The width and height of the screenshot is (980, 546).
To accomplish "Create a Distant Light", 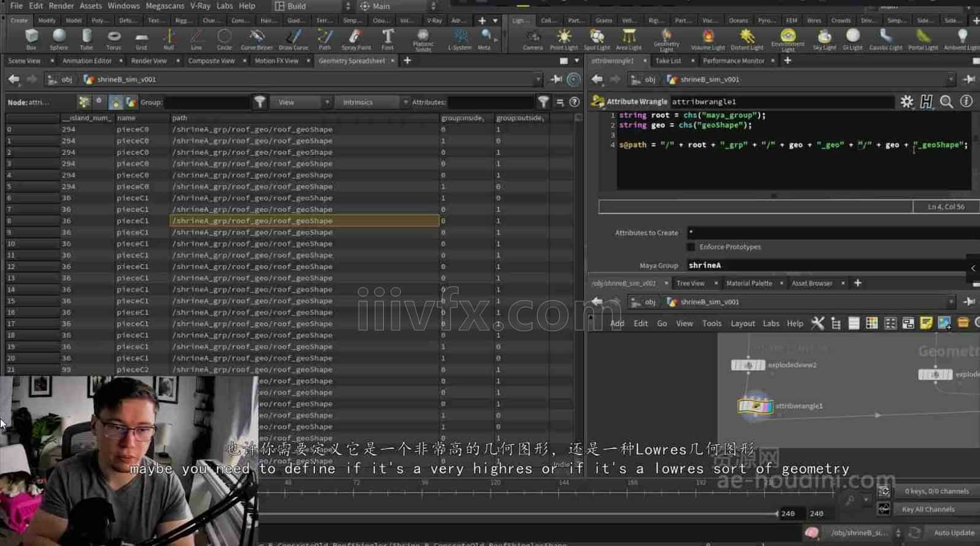I will [747, 39].
